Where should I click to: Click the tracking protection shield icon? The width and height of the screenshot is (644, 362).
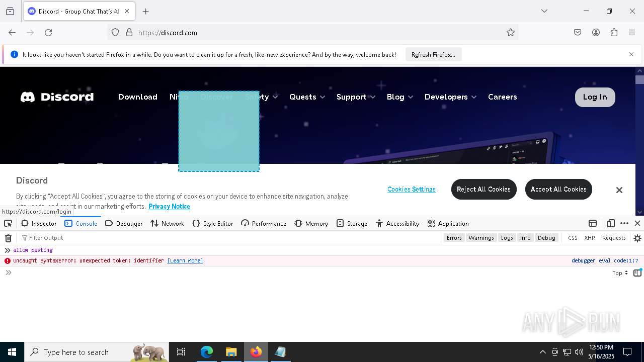(x=115, y=33)
